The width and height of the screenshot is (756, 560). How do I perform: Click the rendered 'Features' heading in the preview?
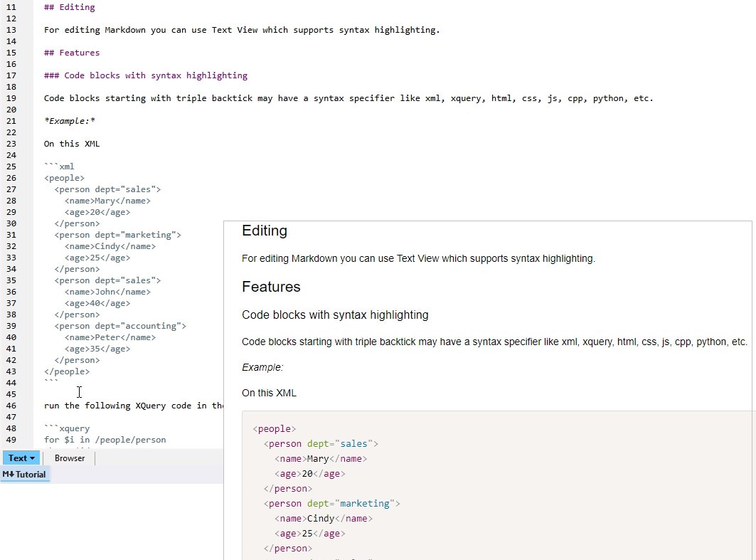271,287
